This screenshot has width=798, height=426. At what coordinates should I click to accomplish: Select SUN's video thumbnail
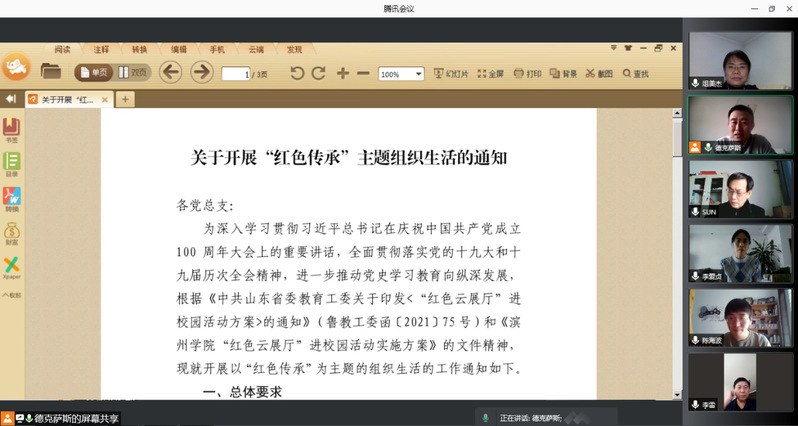[x=740, y=189]
